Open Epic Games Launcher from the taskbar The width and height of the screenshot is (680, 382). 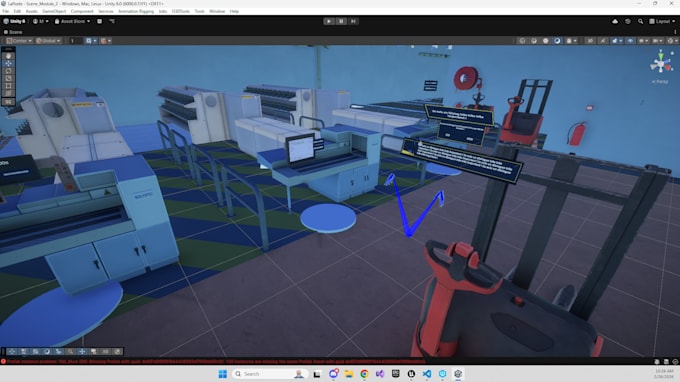396,374
